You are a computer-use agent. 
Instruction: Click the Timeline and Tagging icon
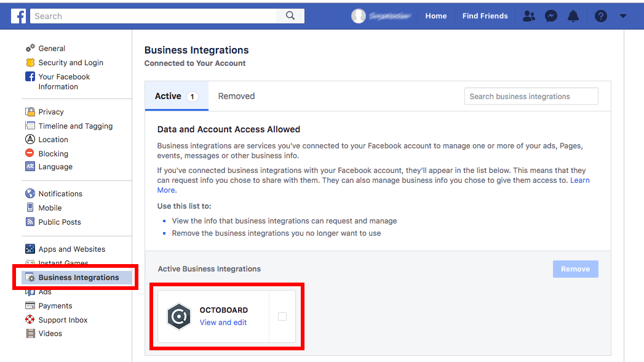30,126
